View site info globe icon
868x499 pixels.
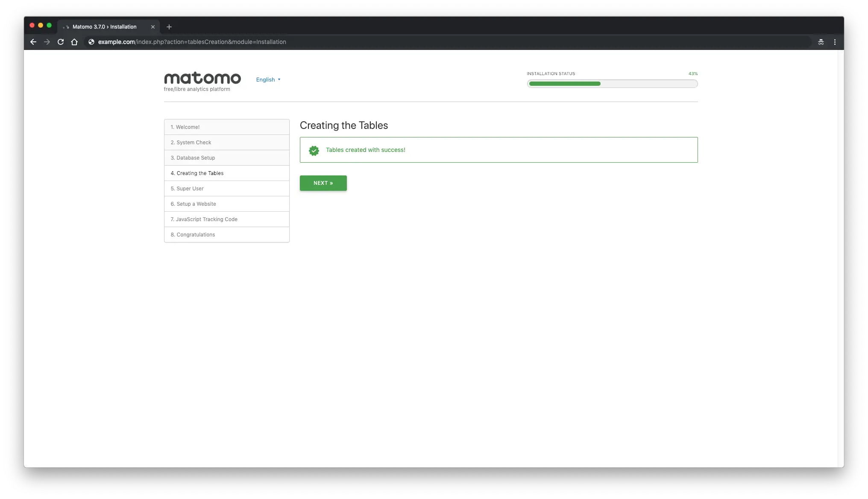coord(91,42)
